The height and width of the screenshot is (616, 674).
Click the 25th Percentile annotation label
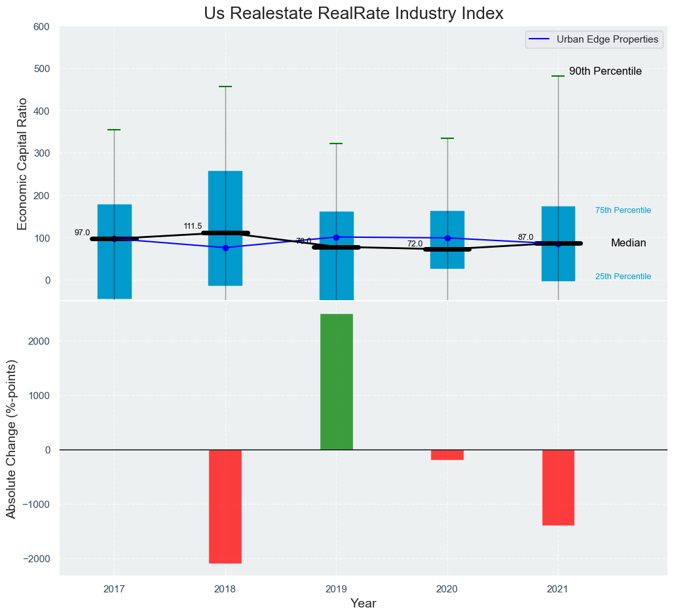pos(622,277)
